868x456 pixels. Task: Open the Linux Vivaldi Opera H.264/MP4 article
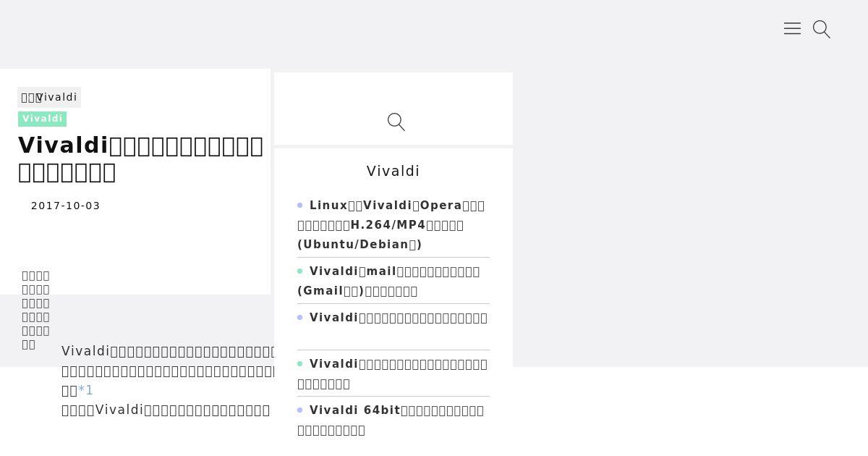[391, 225]
